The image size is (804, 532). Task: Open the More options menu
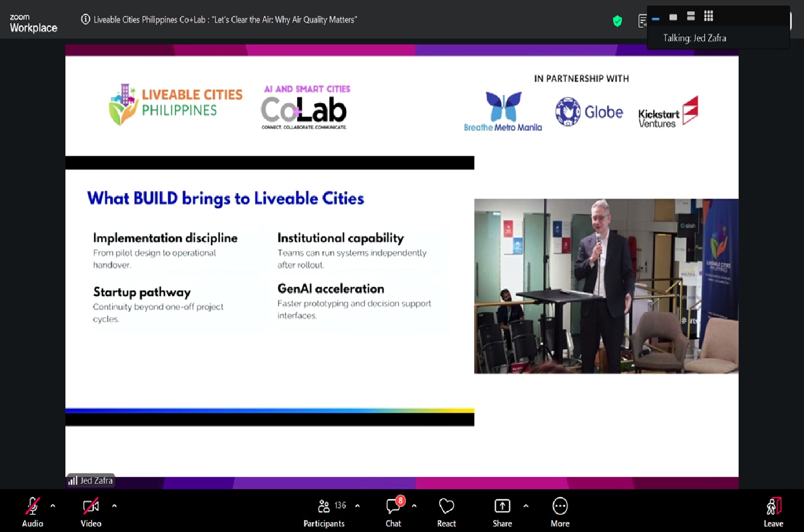tap(560, 506)
